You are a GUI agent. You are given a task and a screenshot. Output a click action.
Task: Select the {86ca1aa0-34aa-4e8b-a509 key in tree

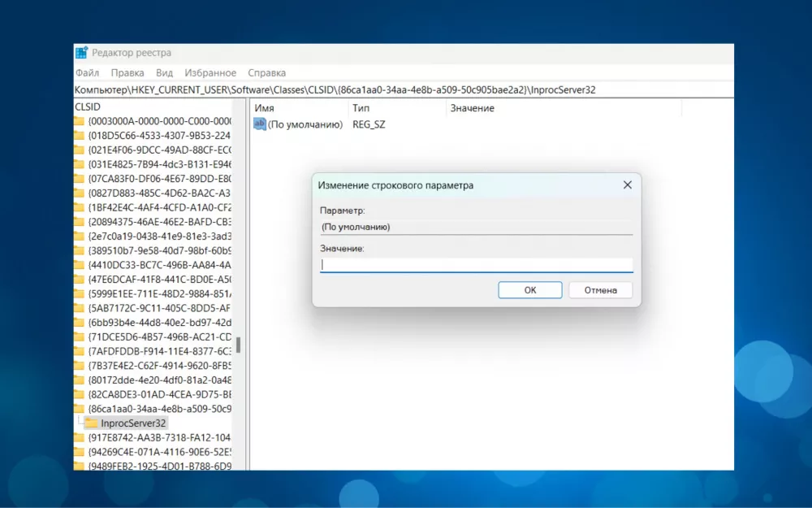click(159, 409)
